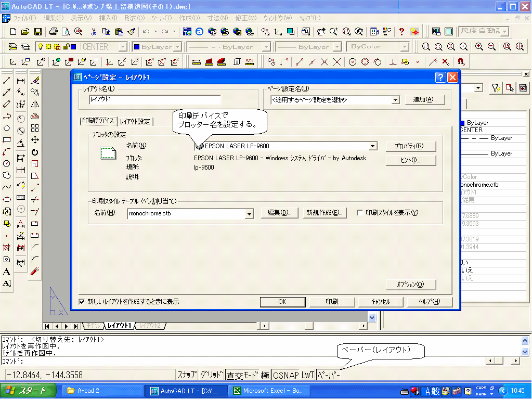Click the 追加(A)... button
532x399 pixels.
point(424,100)
